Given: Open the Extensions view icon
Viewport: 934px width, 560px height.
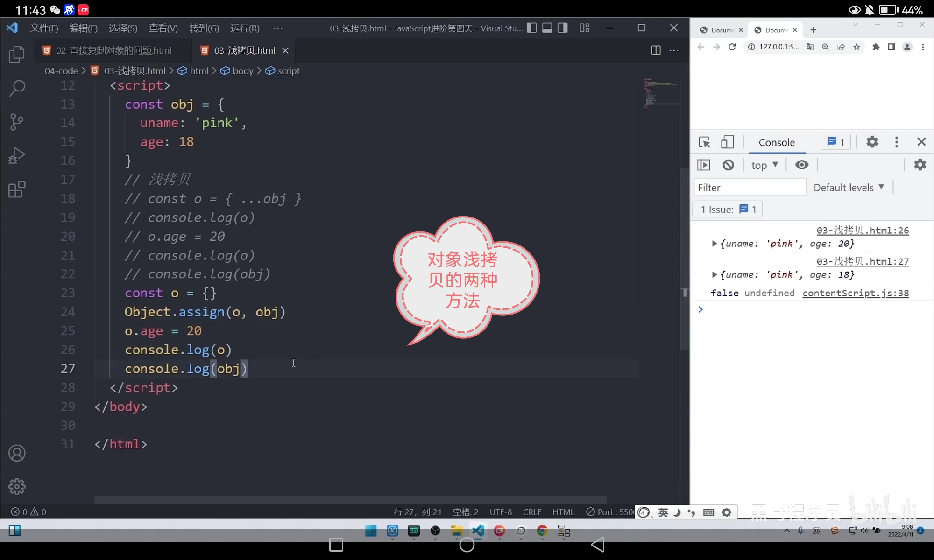Looking at the screenshot, I should 17,189.
